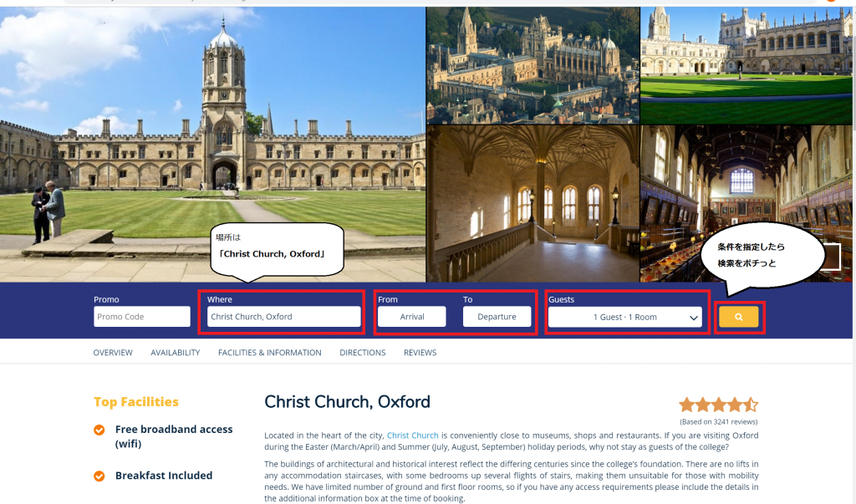The image size is (856, 504).
Task: Open the REVIEWS tab
Action: 420,353
